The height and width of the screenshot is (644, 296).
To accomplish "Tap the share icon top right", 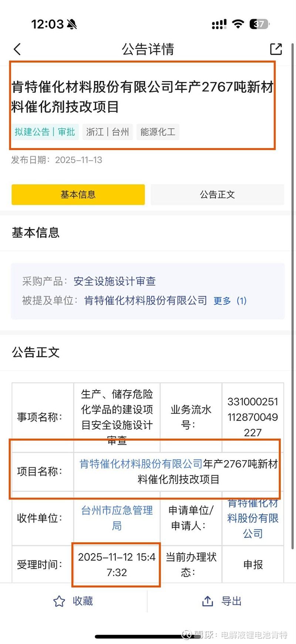I will (x=276, y=49).
